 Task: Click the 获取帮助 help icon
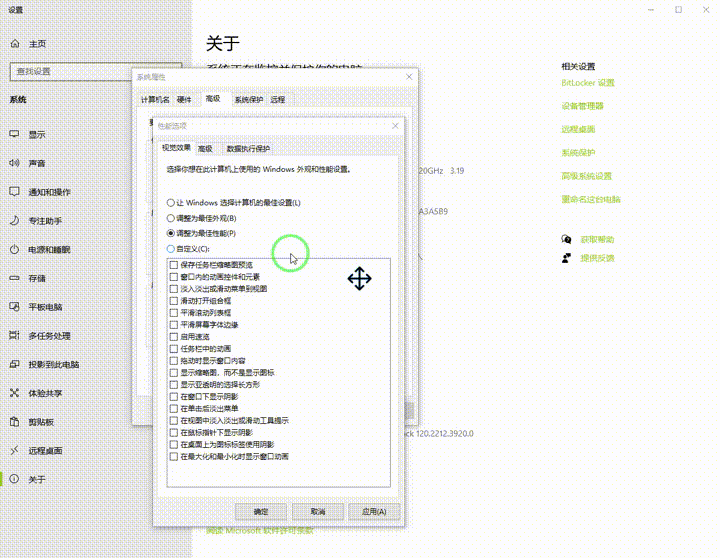click(x=567, y=240)
